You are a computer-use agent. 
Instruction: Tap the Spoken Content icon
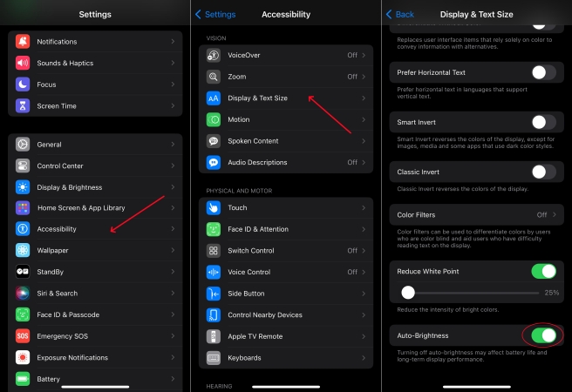coord(214,141)
